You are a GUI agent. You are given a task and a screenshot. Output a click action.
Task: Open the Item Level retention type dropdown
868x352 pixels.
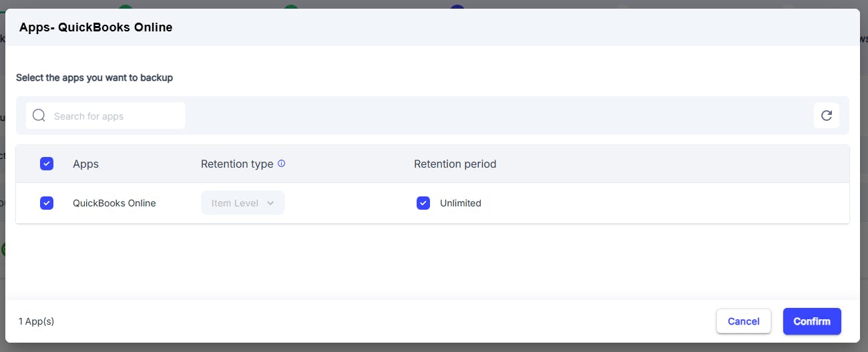tap(243, 203)
